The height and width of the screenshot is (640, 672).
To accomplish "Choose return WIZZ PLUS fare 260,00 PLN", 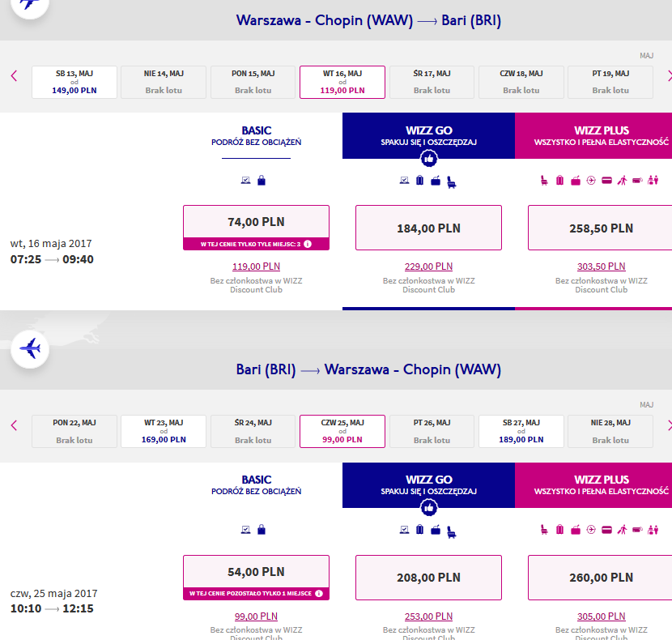I will [x=601, y=578].
